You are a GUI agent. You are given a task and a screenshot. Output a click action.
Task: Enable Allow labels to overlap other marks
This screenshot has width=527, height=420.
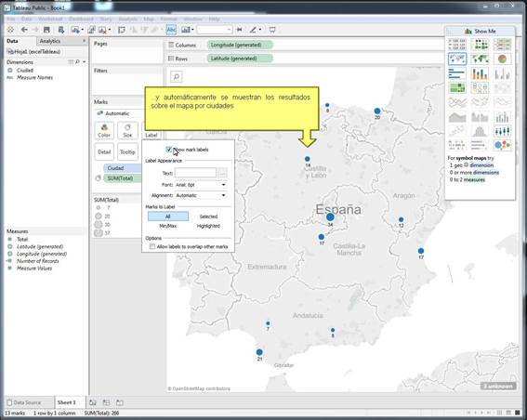click(x=152, y=246)
